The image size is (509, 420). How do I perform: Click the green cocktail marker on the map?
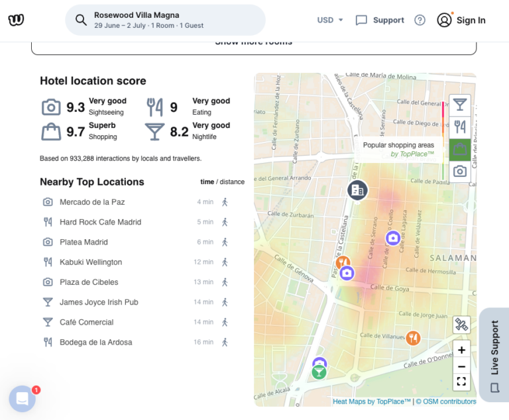pos(319,372)
